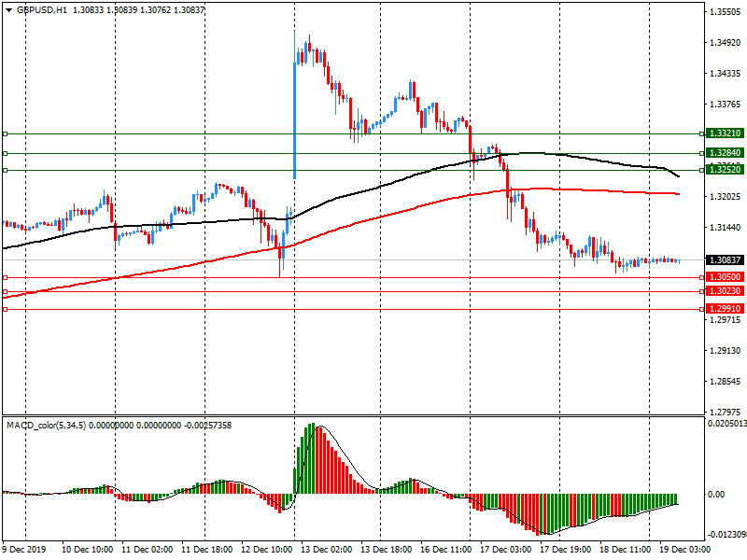Screen dimensions: 747x560
Task: Click the 13 Dec 02:00 time axis label
Action: click(x=327, y=552)
